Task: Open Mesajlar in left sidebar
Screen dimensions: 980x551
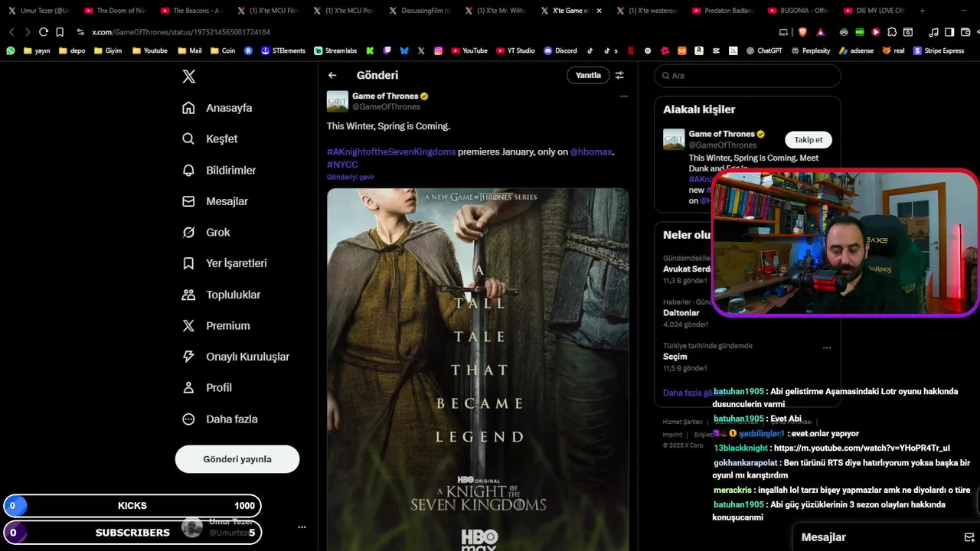Action: (x=215, y=201)
